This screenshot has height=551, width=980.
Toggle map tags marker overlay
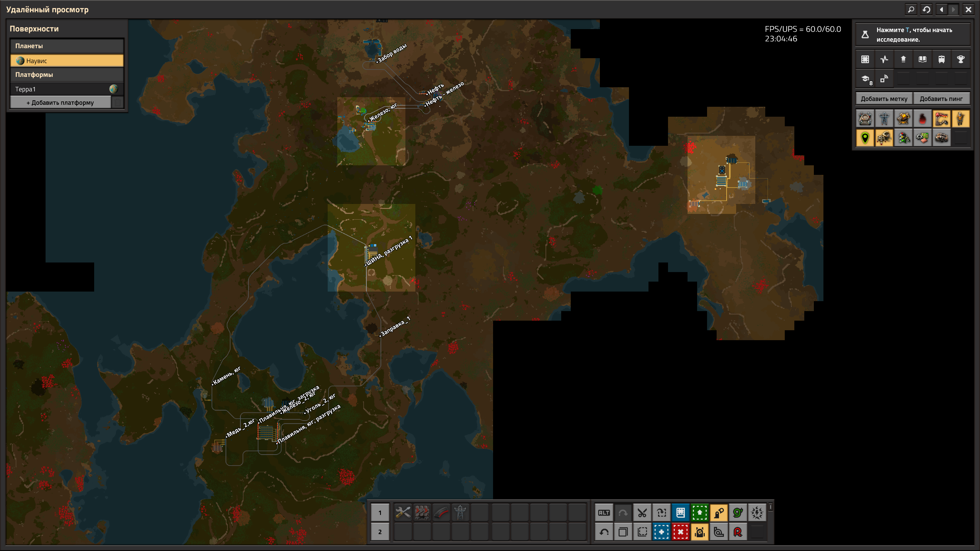[865, 138]
